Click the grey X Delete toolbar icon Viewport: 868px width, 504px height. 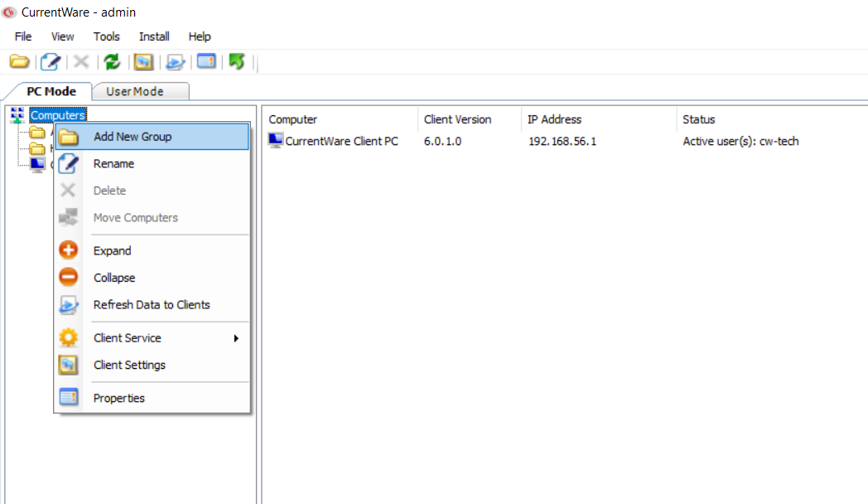point(81,61)
